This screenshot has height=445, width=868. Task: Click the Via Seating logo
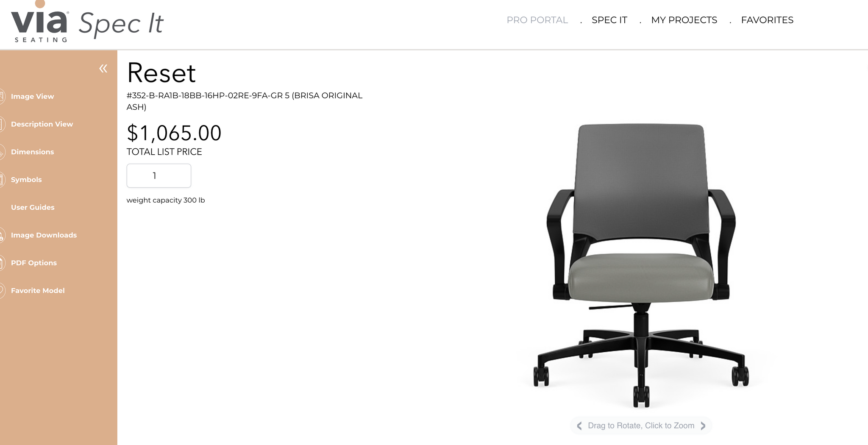(x=40, y=23)
